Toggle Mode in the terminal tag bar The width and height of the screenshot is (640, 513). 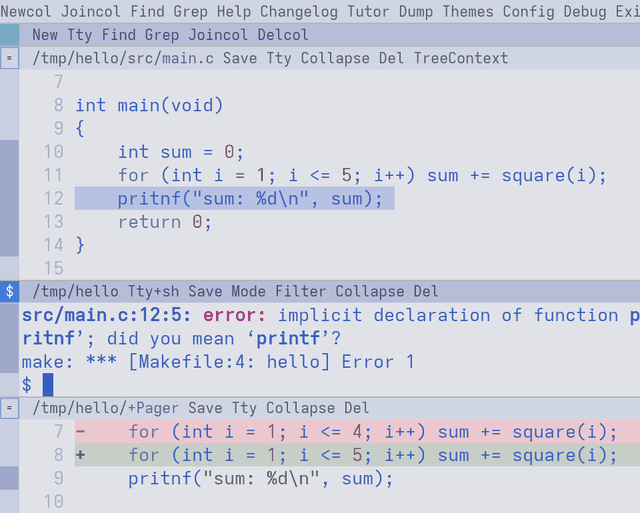pos(248,292)
